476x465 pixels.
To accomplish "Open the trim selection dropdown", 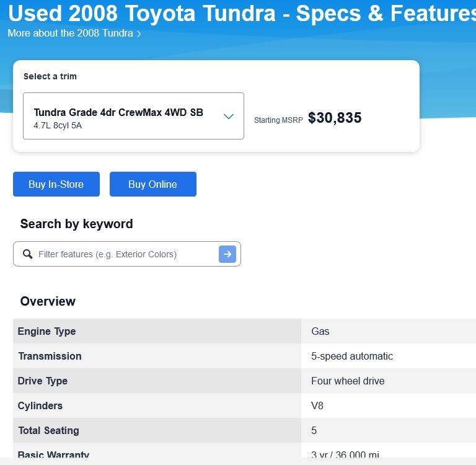I will tap(133, 116).
